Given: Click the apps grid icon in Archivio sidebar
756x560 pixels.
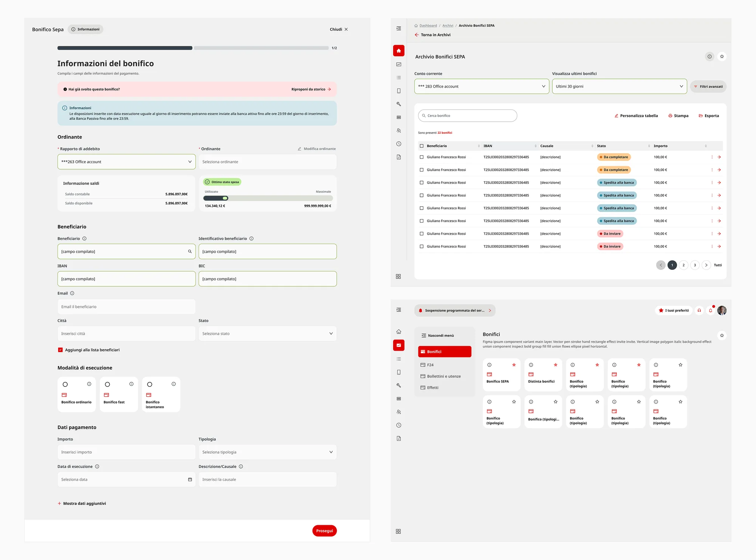Looking at the screenshot, I should tap(398, 276).
